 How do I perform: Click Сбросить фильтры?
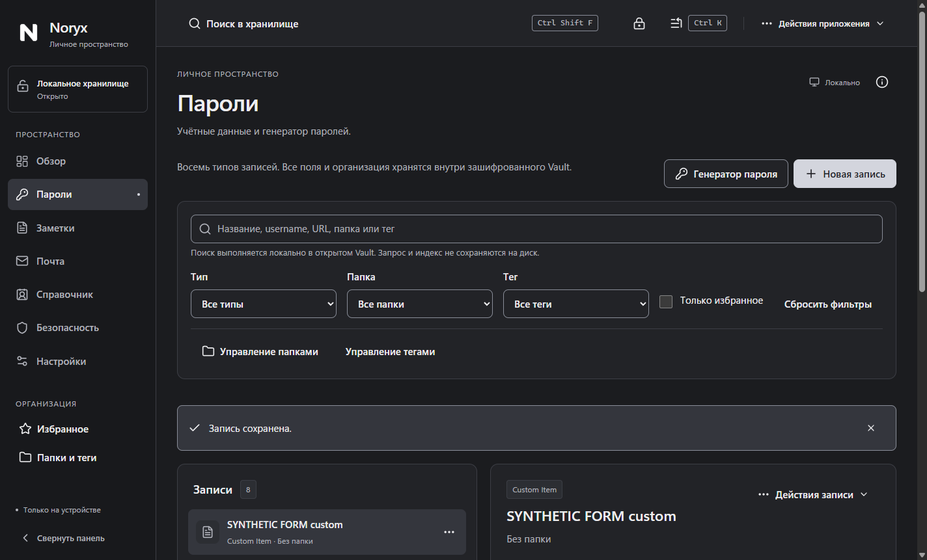click(x=828, y=304)
